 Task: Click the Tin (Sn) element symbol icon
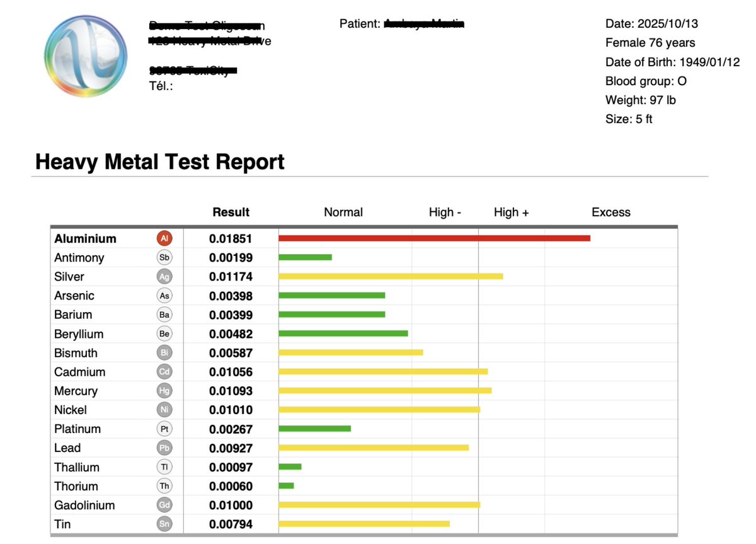tap(165, 524)
